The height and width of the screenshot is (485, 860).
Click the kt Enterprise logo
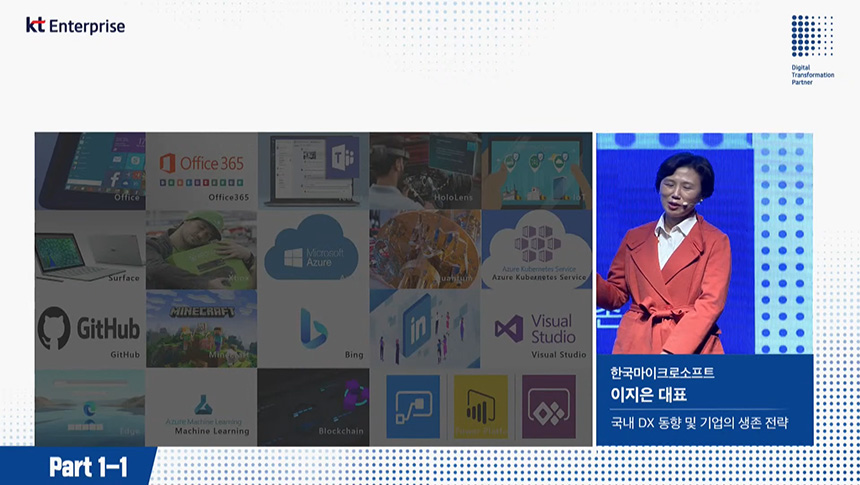(75, 25)
